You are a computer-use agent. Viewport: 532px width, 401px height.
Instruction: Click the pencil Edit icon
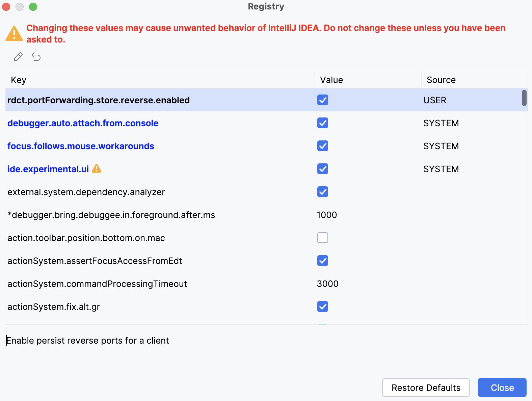(18, 57)
